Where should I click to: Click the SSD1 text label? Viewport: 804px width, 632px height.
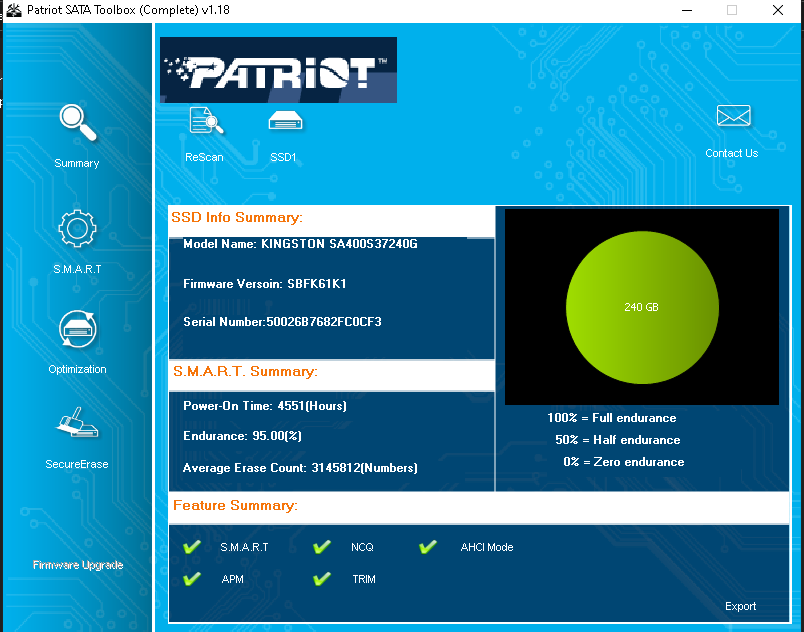click(x=283, y=157)
